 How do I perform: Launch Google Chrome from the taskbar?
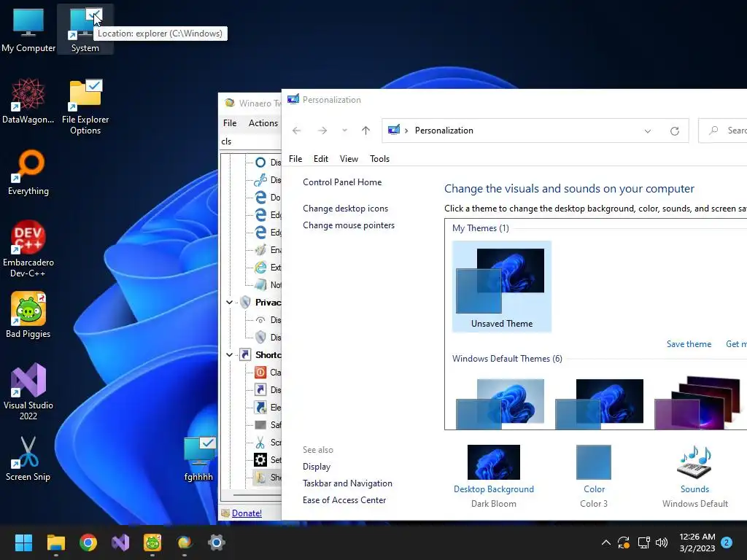(x=88, y=542)
